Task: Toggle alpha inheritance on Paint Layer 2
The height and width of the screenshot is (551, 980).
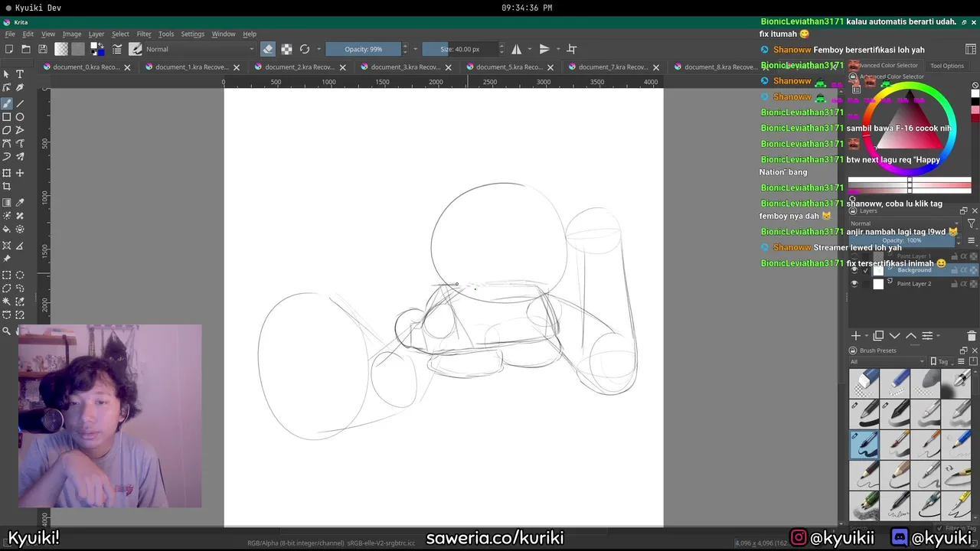Action: click(963, 284)
